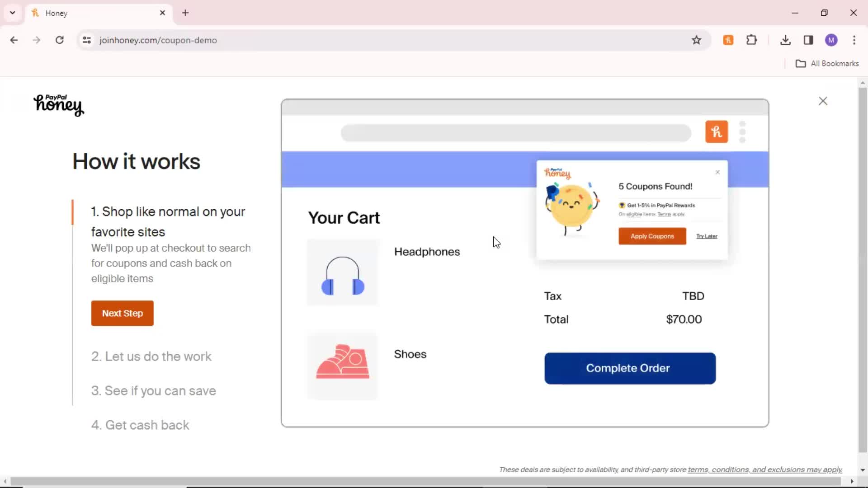Click the PayPal Honey logo

point(59,105)
